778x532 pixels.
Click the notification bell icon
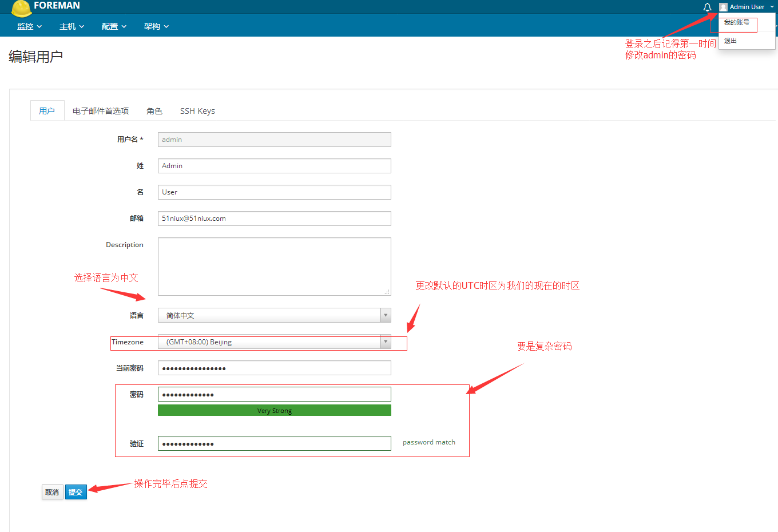[707, 7]
